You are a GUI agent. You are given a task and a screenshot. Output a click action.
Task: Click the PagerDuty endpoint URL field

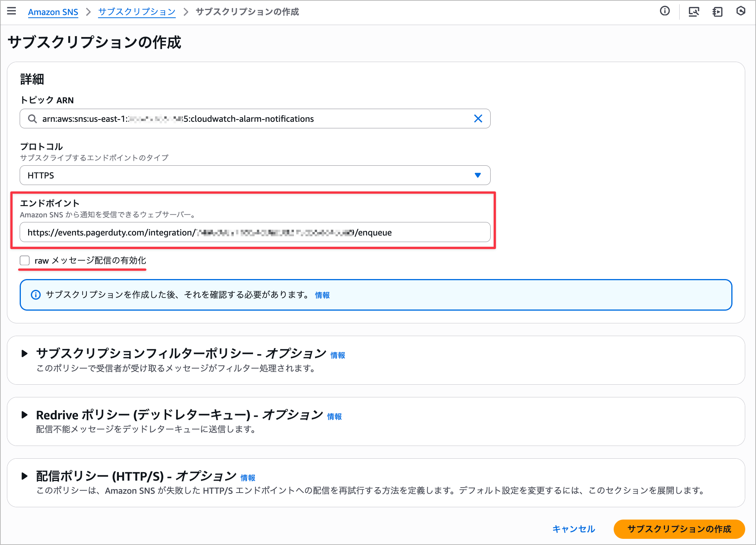click(255, 232)
